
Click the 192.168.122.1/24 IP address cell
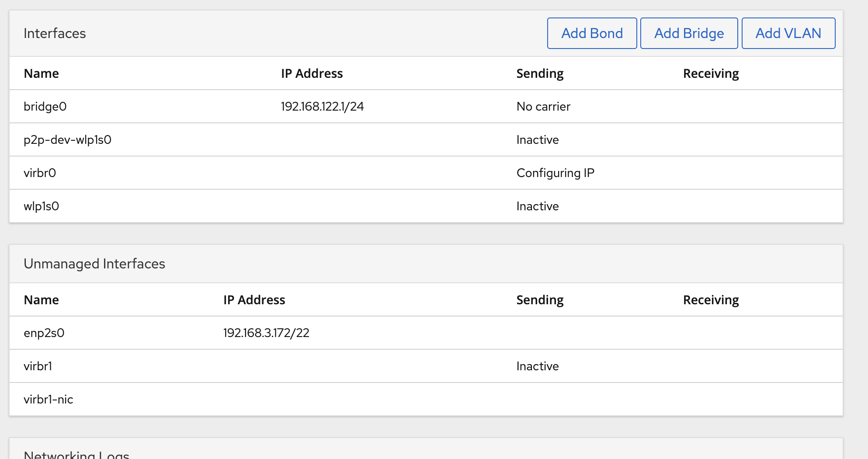click(322, 106)
